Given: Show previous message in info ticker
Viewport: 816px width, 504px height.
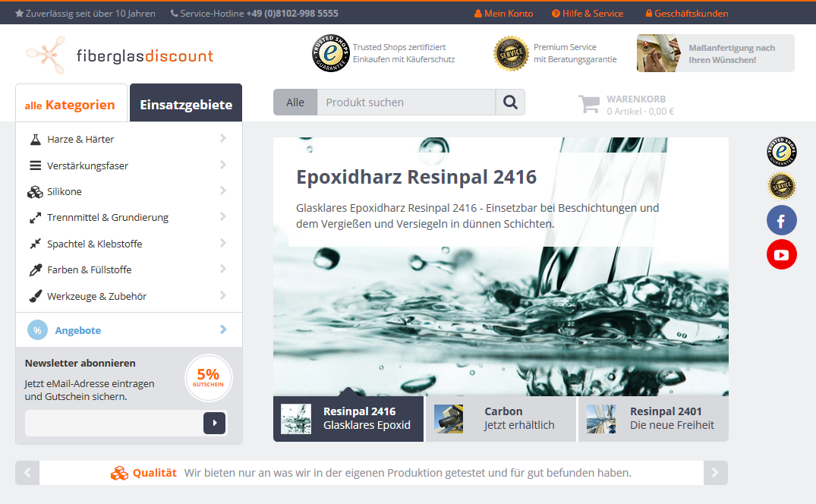Looking at the screenshot, I should [x=27, y=473].
